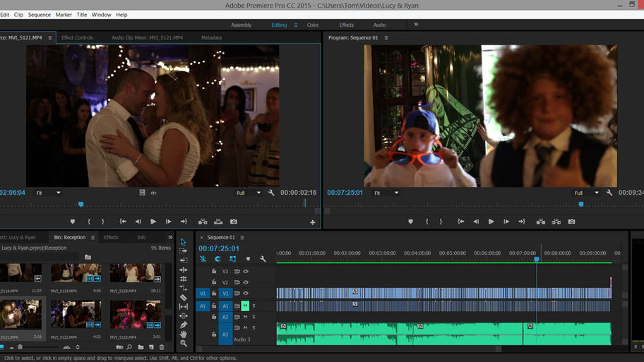Choose the Track Select Forward tool
The width and height of the screenshot is (644, 362).
coord(184,251)
